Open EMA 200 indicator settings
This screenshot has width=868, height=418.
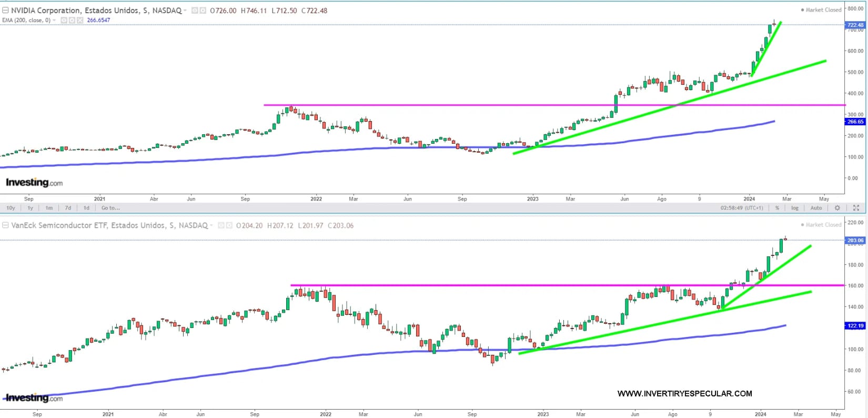point(72,20)
